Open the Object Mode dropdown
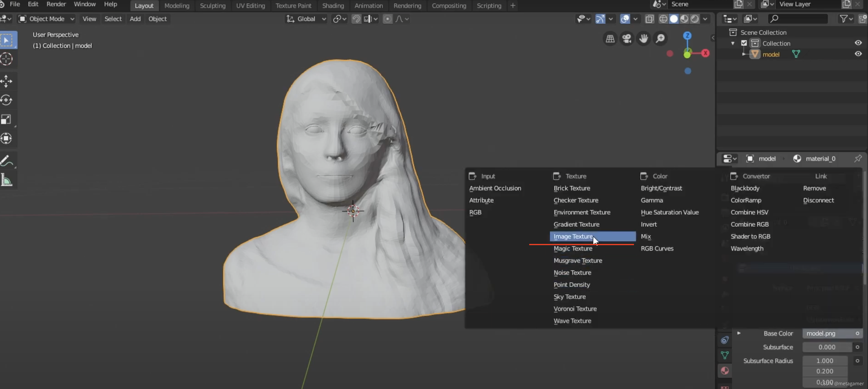The height and width of the screenshot is (389, 868). [47, 19]
